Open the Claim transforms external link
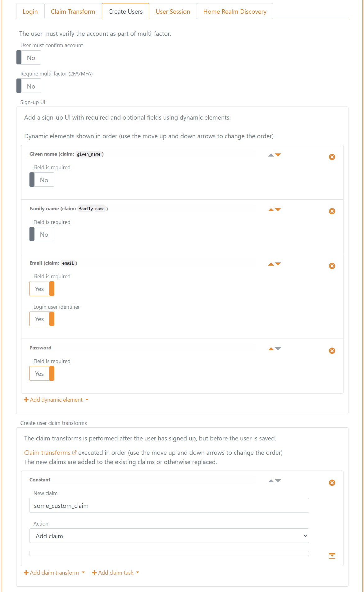This screenshot has width=364, height=592. [x=74, y=453]
